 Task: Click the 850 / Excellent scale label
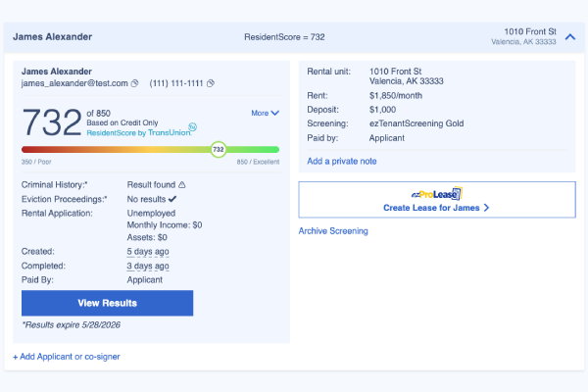258,162
